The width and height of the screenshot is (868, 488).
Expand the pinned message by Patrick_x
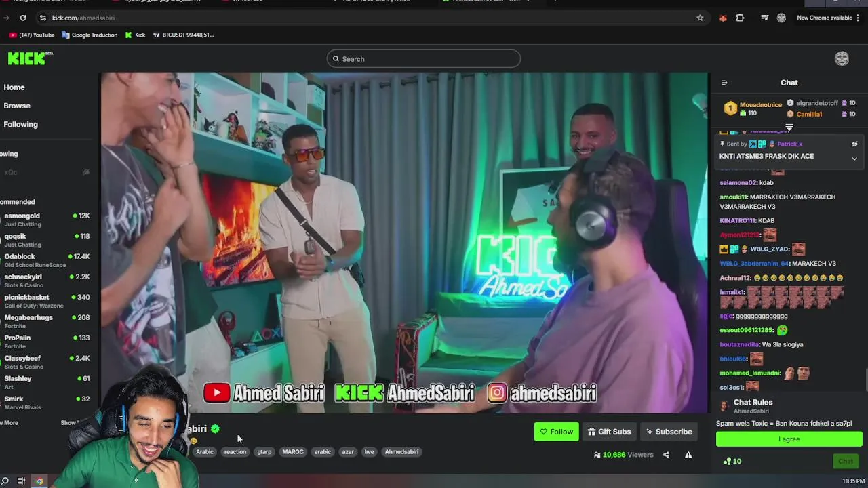tap(854, 159)
